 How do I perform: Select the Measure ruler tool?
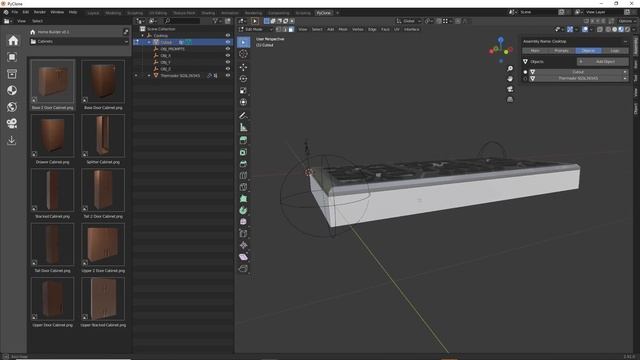click(x=243, y=127)
